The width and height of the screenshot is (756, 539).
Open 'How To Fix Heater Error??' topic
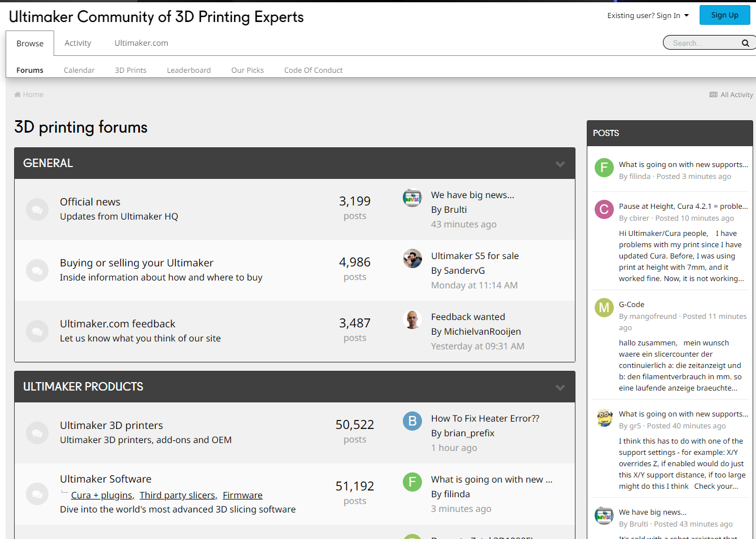click(x=485, y=418)
